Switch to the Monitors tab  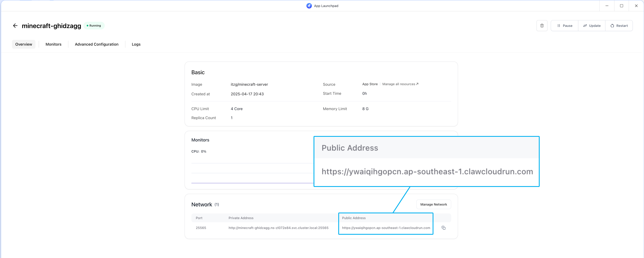(53, 44)
